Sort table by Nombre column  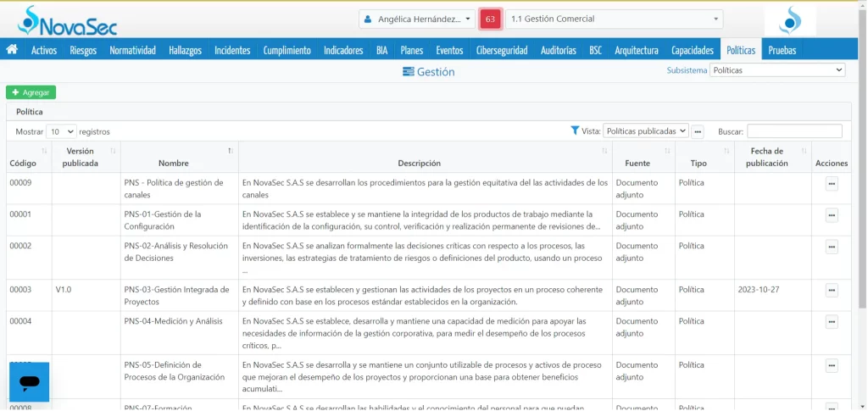tap(180, 157)
